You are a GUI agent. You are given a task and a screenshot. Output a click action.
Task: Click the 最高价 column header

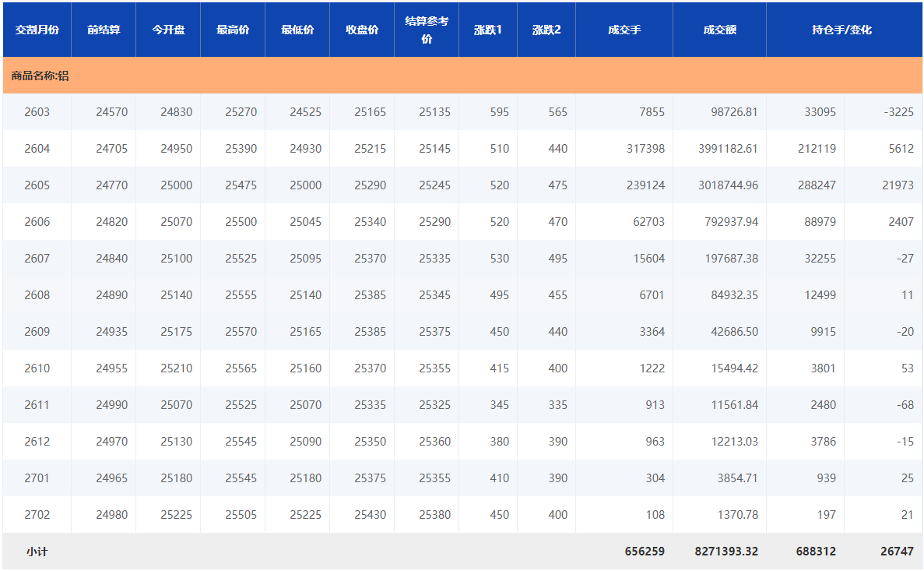pyautogui.click(x=233, y=30)
